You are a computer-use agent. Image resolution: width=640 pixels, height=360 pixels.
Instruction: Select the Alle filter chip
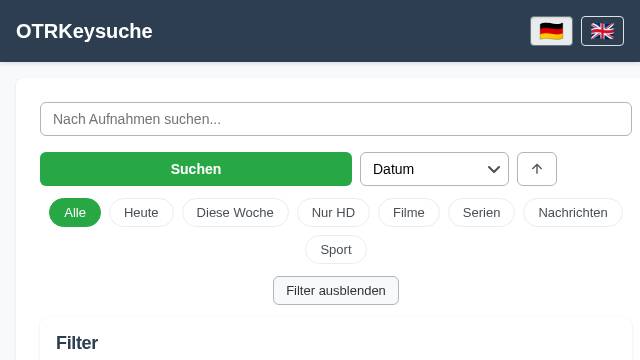75,213
